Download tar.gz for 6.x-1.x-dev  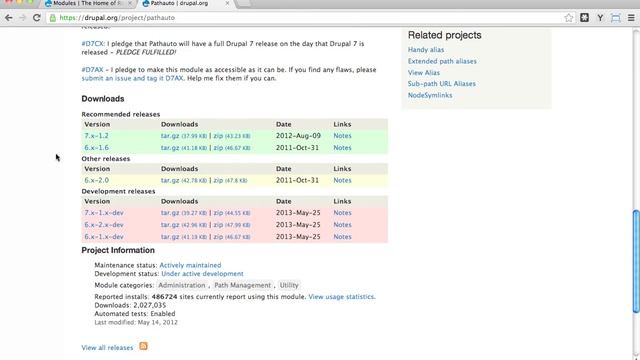click(x=170, y=237)
